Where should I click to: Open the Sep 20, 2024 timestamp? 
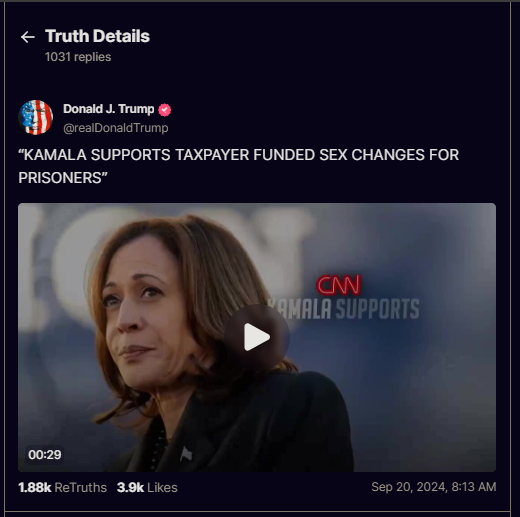434,487
